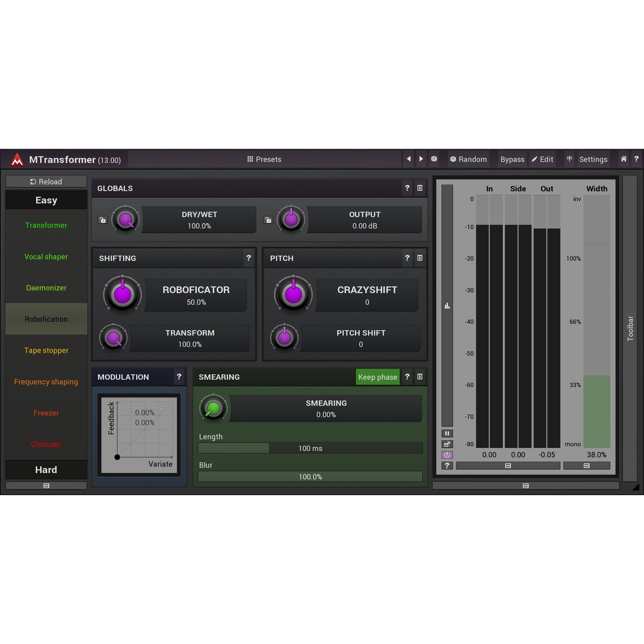Switch to the Easy presets tab

pos(46,200)
